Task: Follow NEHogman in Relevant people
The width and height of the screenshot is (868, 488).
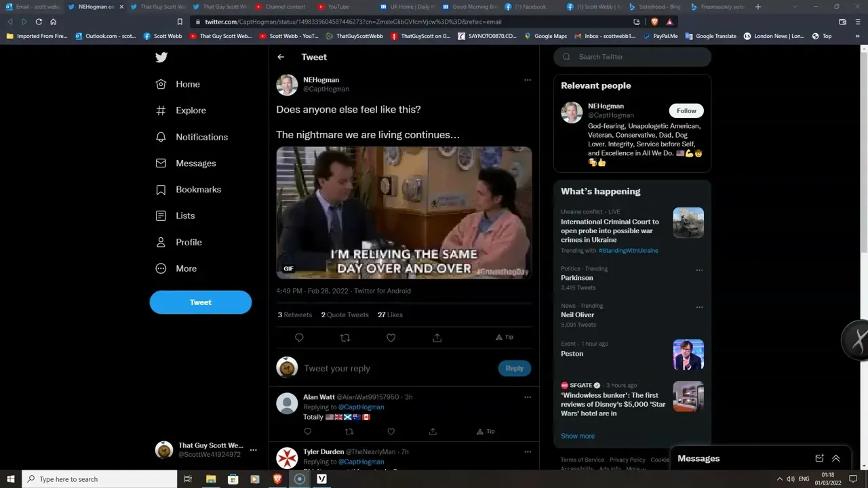Action: click(x=686, y=111)
